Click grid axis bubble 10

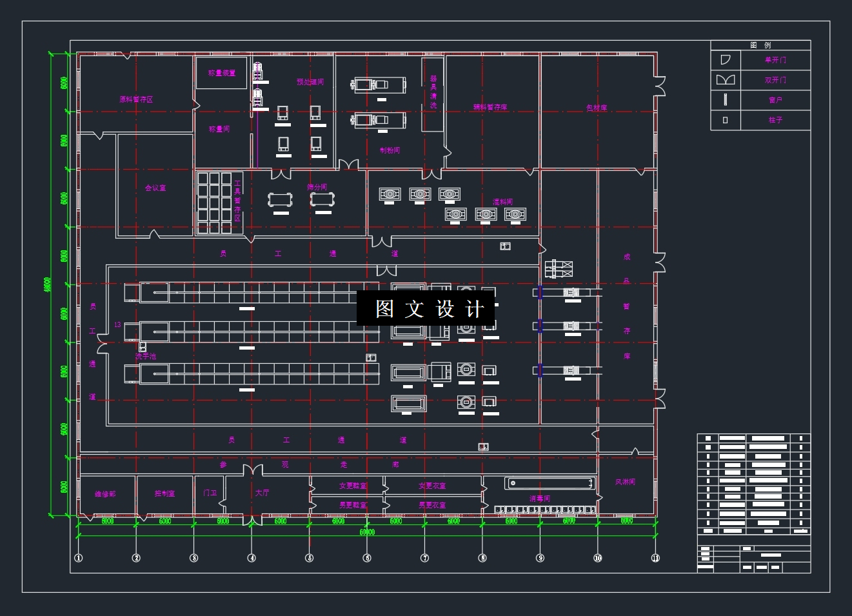598,558
